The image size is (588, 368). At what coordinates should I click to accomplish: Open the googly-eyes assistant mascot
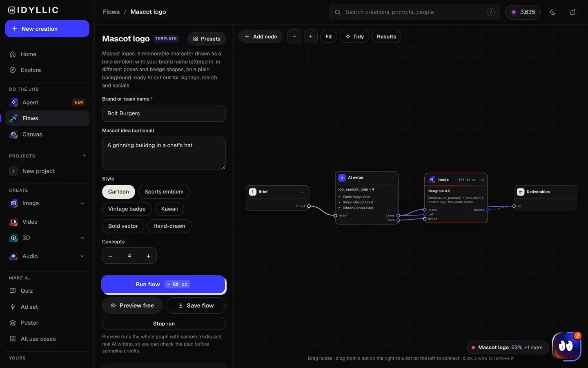pyautogui.click(x=566, y=346)
